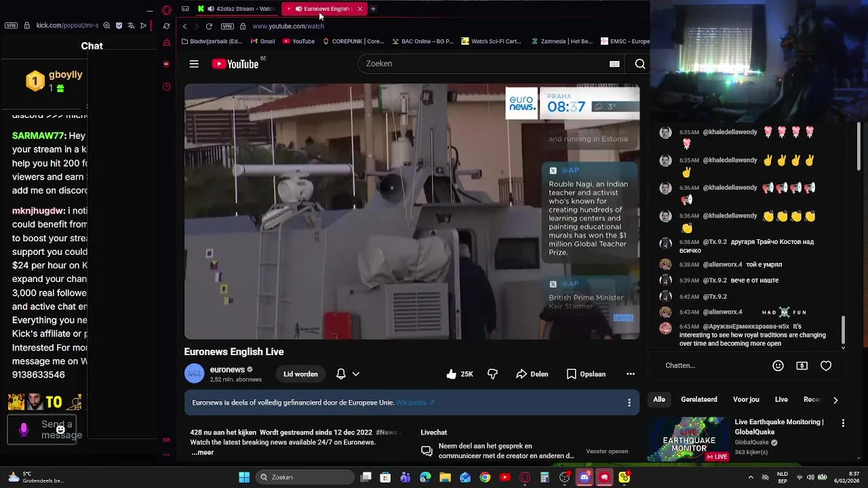Mute the Euronews English tab audio
The height and width of the screenshot is (488, 868).
point(298,9)
